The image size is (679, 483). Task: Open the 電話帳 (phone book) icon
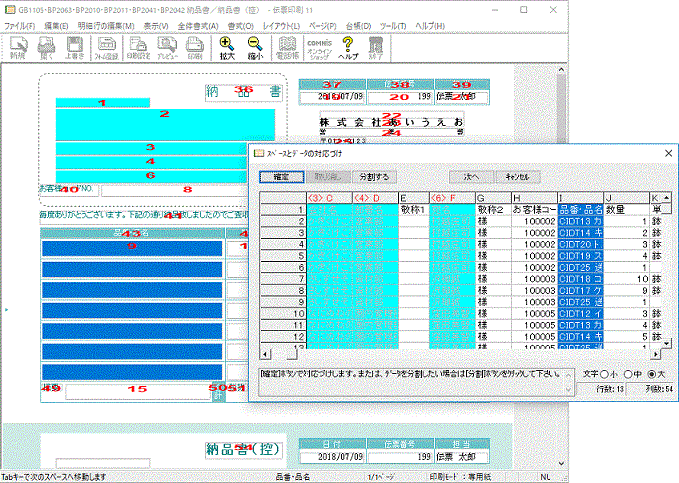tap(287, 48)
